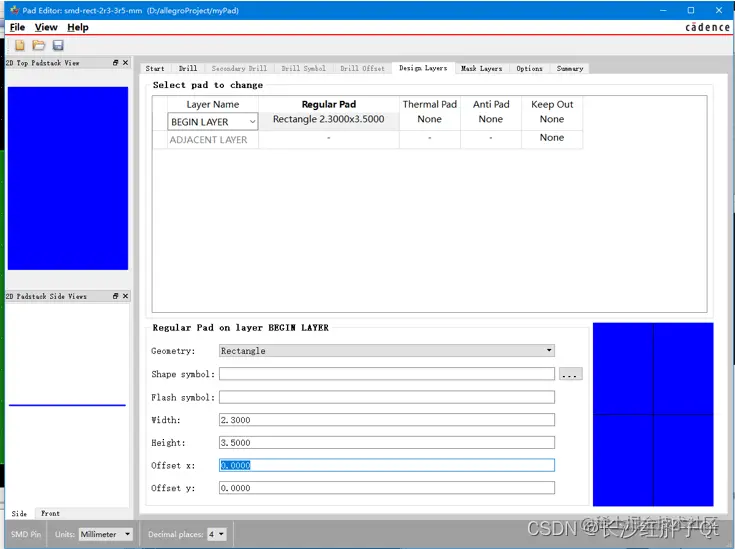Switch to the Mask Layers tab

pos(481,68)
